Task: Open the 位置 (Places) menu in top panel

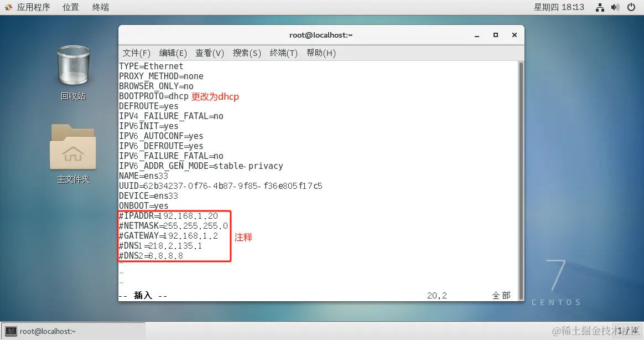Action: tap(71, 7)
